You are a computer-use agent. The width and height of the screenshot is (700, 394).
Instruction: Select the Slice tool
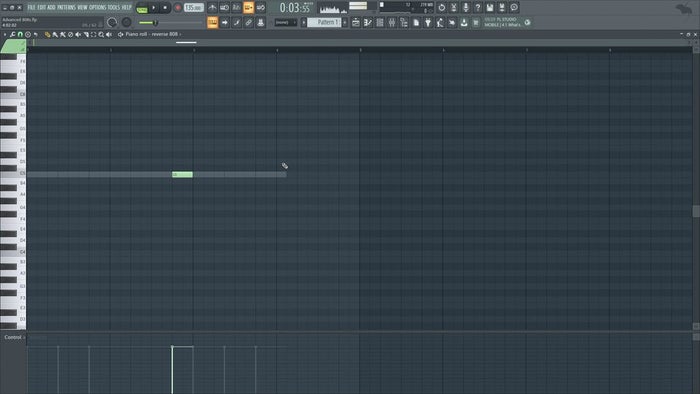tap(86, 34)
